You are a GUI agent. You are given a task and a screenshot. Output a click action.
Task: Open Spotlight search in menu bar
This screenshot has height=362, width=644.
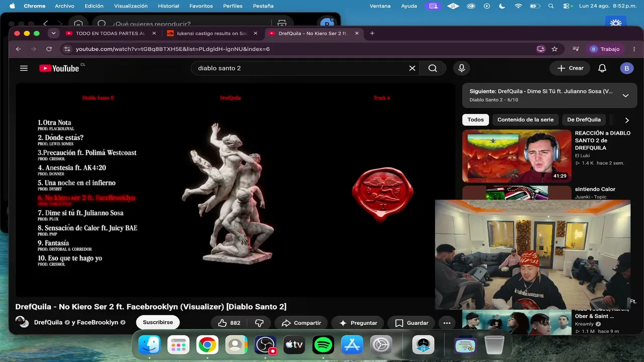pyautogui.click(x=551, y=6)
